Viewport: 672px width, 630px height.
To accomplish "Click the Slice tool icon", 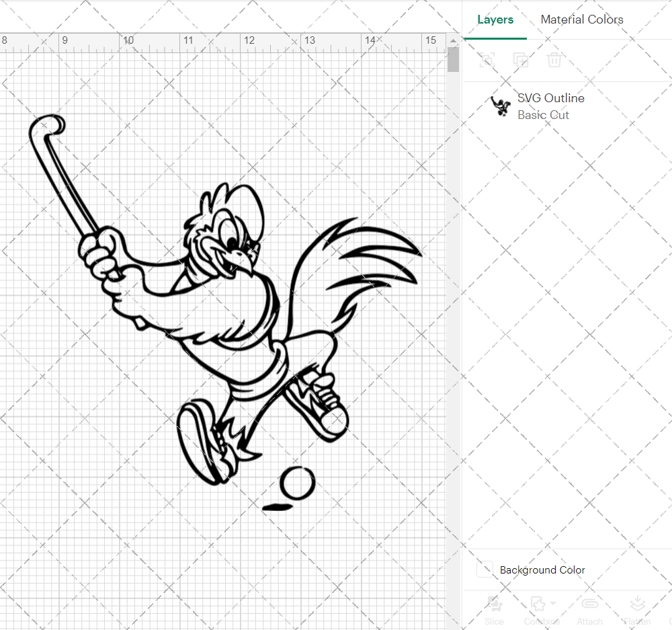I will point(494,604).
